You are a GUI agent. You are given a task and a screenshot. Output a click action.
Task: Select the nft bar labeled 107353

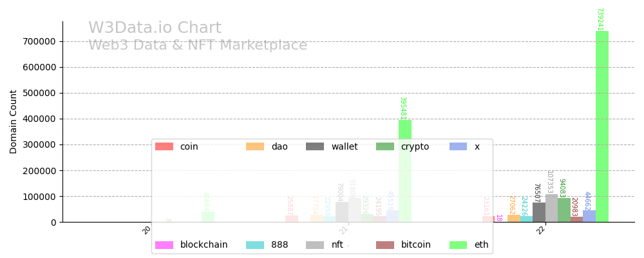pos(551,208)
